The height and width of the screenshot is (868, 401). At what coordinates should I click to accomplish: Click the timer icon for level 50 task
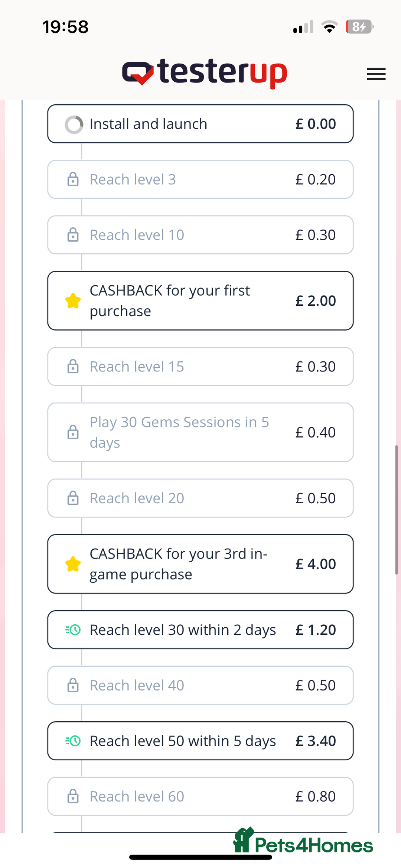click(x=73, y=741)
